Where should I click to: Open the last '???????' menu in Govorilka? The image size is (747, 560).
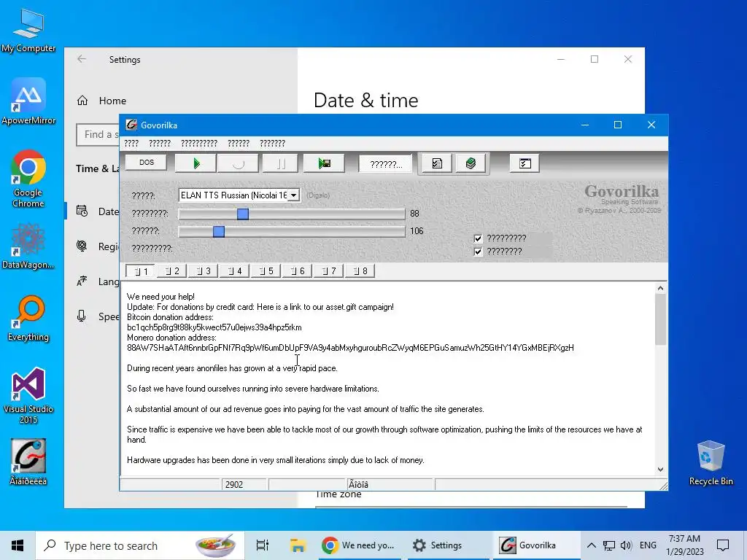pyautogui.click(x=272, y=144)
